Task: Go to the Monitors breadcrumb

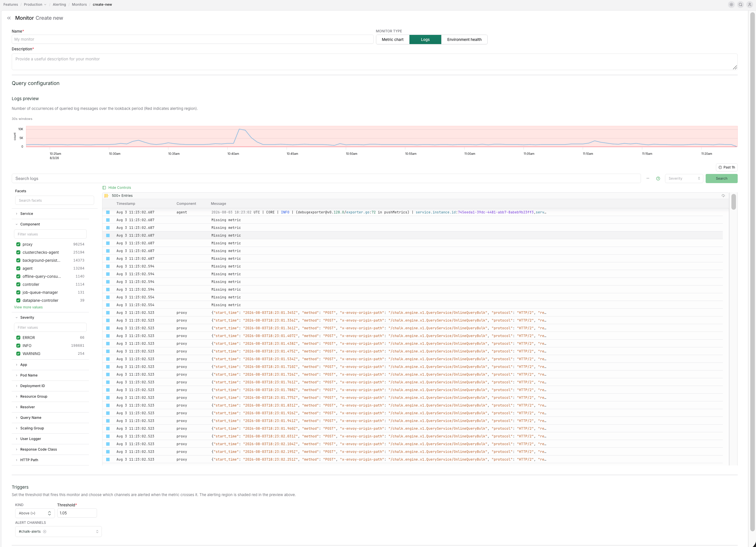Action: point(79,5)
